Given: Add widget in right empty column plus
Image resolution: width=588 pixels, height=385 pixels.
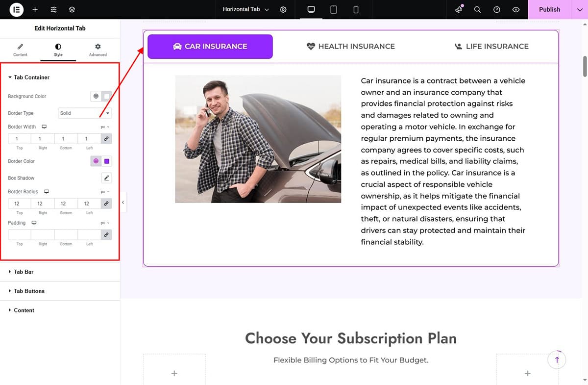Looking at the screenshot, I should [528, 373].
